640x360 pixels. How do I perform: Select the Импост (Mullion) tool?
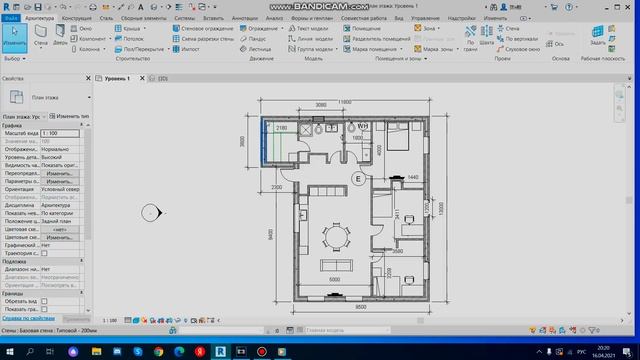(x=186, y=49)
